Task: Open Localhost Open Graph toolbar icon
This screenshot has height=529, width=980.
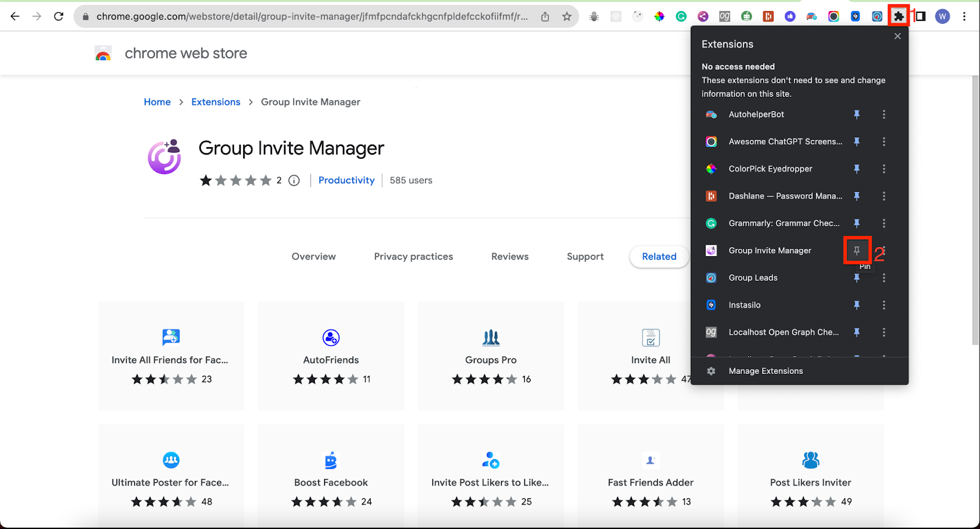Action: coord(725,17)
